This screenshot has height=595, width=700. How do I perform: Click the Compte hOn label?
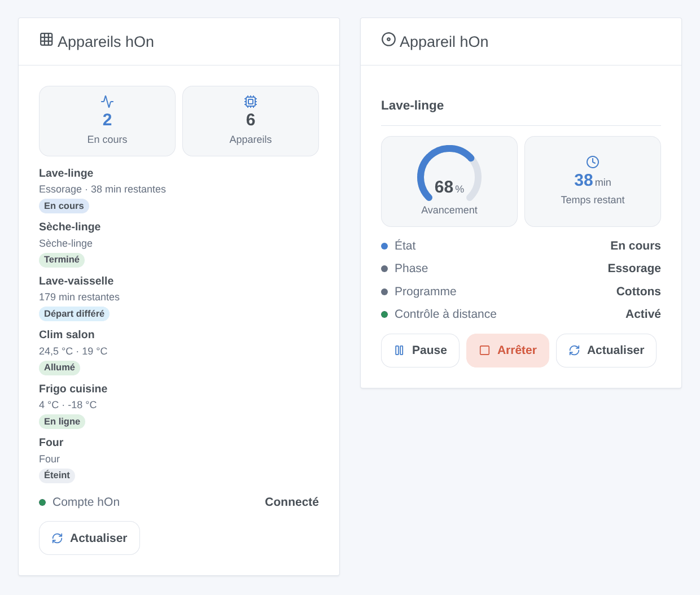pos(86,502)
